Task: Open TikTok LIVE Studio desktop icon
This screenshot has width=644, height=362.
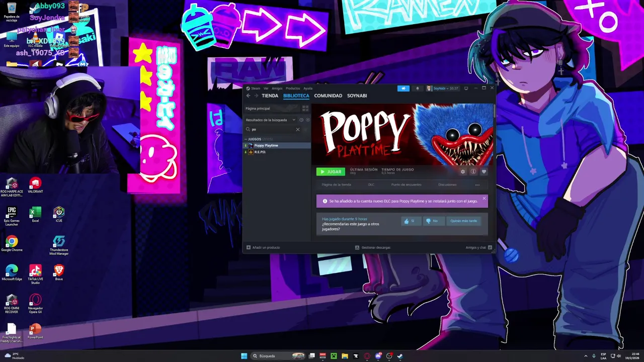Action: pos(35,275)
